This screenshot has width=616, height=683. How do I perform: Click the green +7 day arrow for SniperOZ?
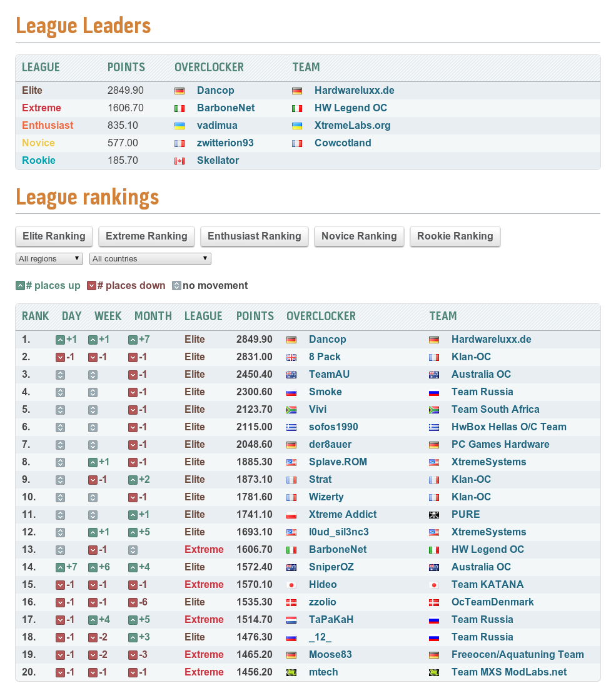coord(61,567)
